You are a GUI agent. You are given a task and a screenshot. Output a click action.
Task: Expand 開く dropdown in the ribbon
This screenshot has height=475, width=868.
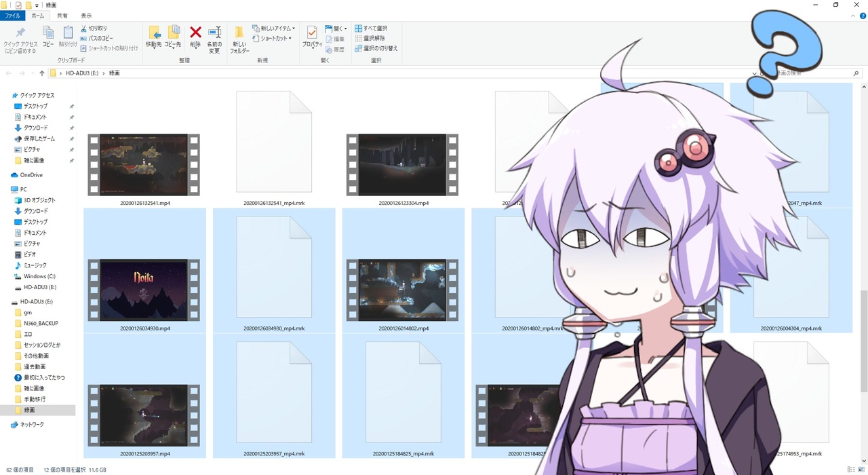pos(345,29)
